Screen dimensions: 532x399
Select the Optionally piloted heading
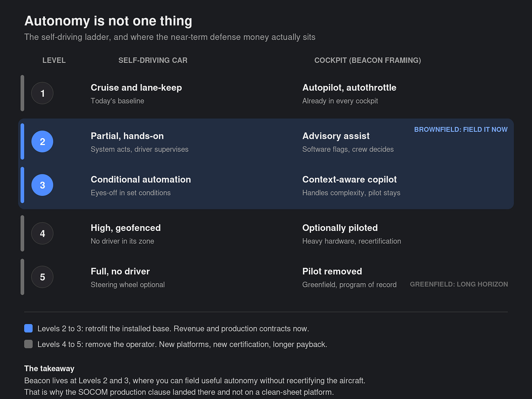pos(340,228)
